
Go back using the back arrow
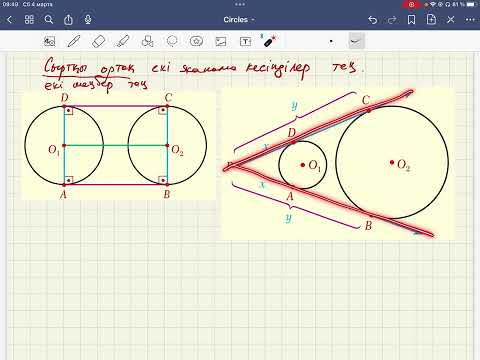tap(9, 20)
